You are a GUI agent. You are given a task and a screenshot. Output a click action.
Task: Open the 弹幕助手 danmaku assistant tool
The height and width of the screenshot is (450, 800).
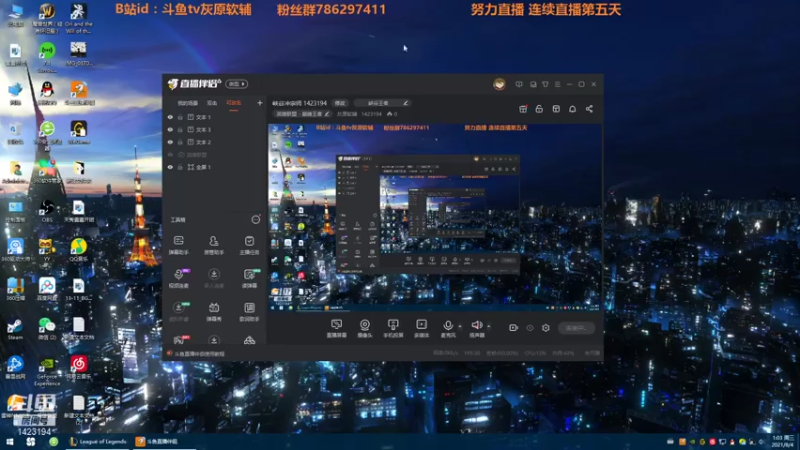[179, 244]
